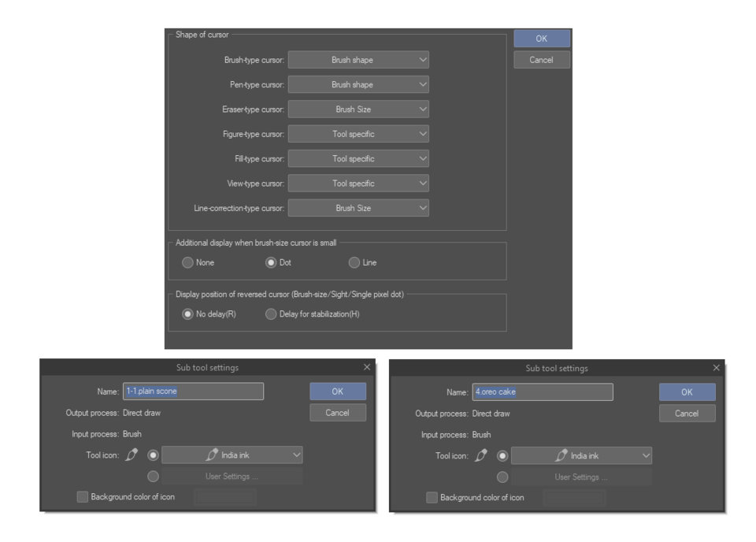
Task: Click the name field containing 1-1.plain scone
Action: (194, 391)
